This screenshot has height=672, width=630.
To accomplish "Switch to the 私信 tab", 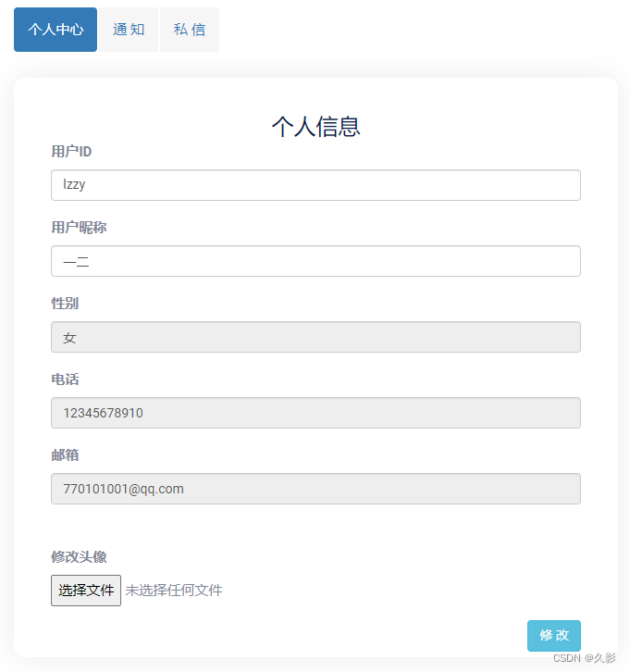I will (190, 30).
